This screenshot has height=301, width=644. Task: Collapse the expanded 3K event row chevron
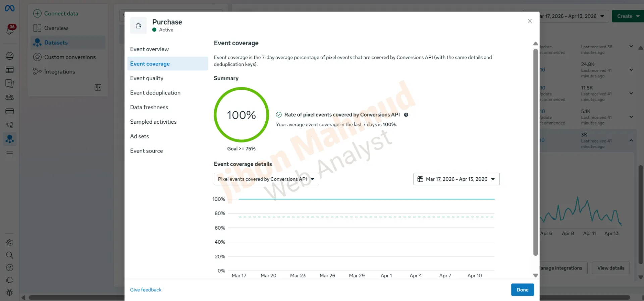[x=631, y=140]
